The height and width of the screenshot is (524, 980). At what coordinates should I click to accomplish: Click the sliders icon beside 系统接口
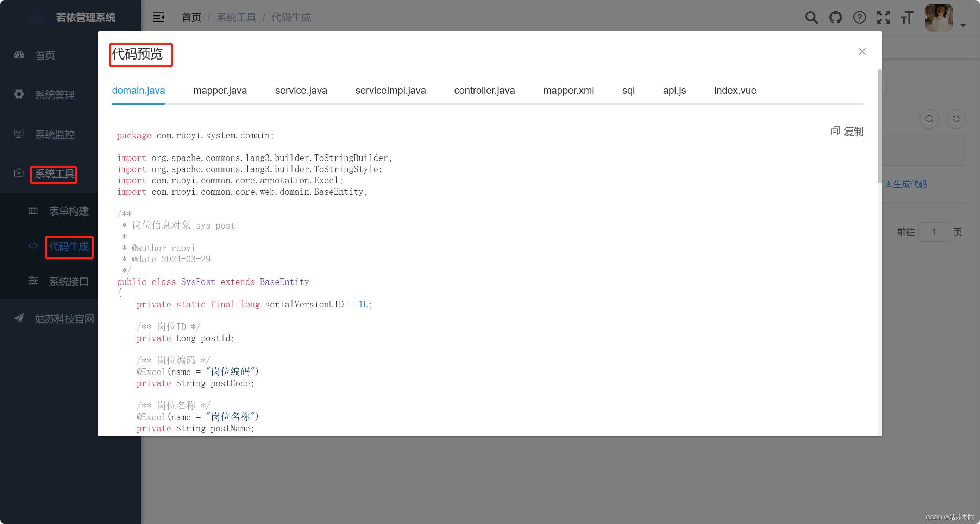point(33,280)
